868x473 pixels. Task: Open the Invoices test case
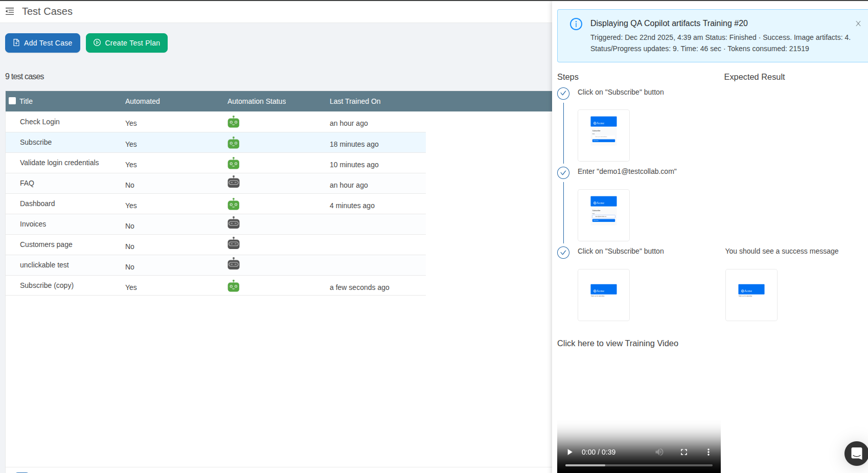[33, 224]
